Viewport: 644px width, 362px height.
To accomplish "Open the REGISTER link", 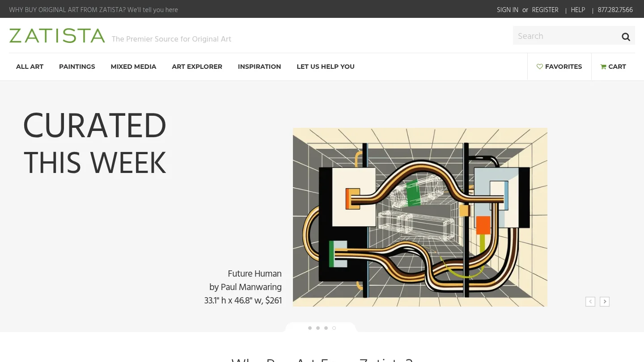I will coord(545,10).
